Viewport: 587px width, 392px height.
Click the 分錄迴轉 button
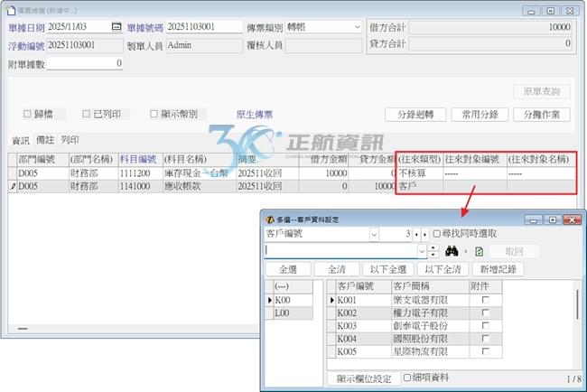click(x=415, y=115)
